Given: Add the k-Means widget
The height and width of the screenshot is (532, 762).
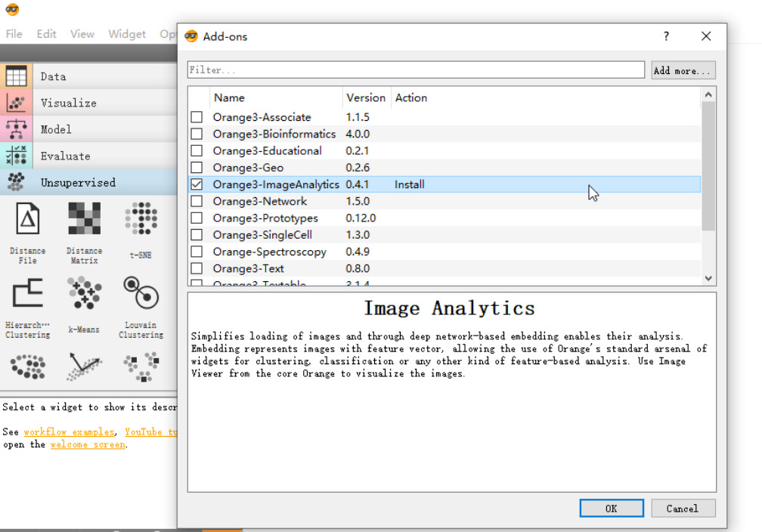Looking at the screenshot, I should tap(84, 305).
